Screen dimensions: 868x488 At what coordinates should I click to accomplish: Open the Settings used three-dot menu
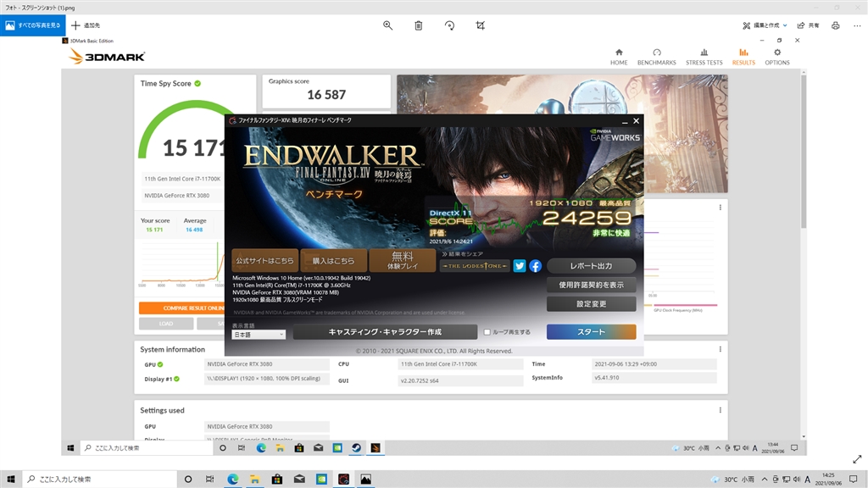pos(721,410)
